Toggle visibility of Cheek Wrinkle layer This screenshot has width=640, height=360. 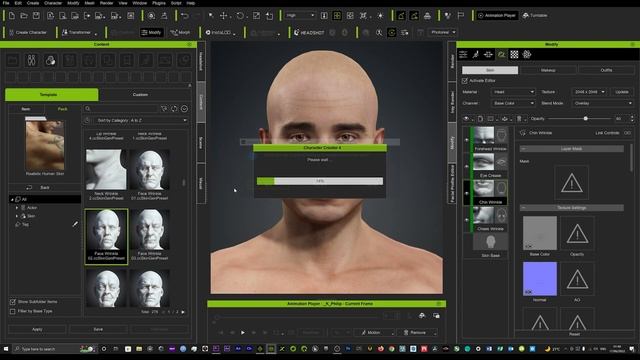(467, 220)
